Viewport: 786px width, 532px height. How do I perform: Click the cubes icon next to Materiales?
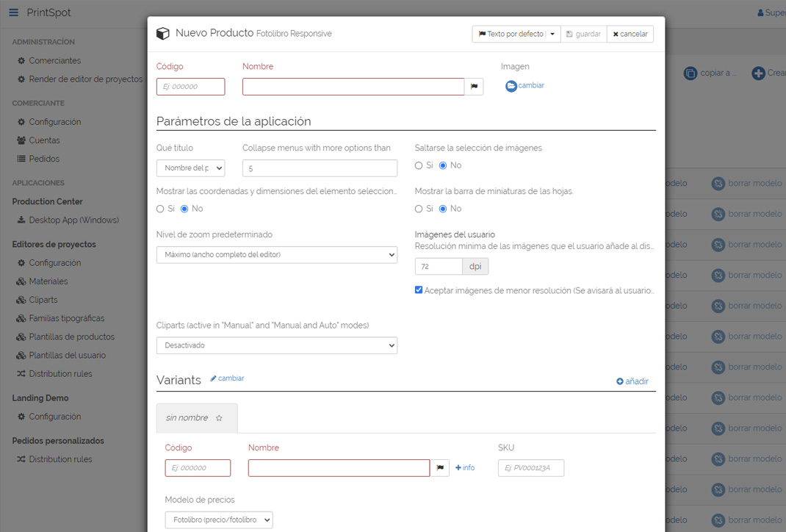pos(21,281)
